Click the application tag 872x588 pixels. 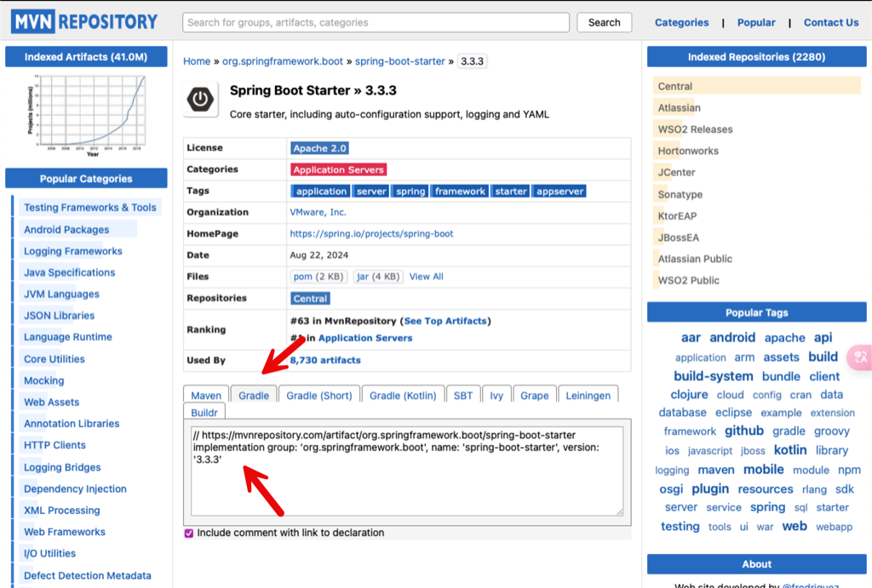point(321,191)
